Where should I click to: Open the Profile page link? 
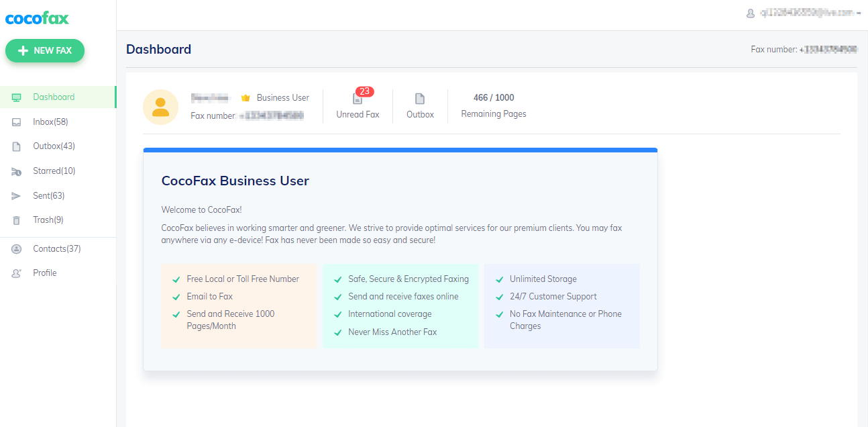point(45,273)
